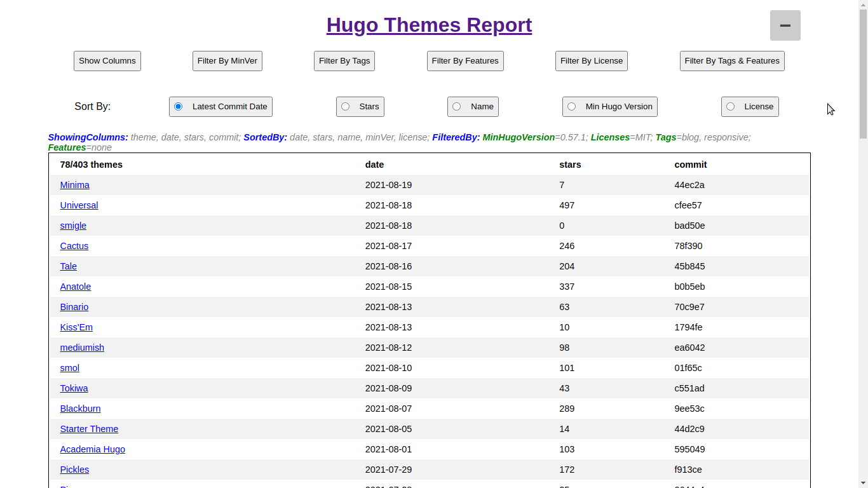This screenshot has width=868, height=488.
Task: Open Filter By Tags & Features
Action: pyautogui.click(x=731, y=61)
